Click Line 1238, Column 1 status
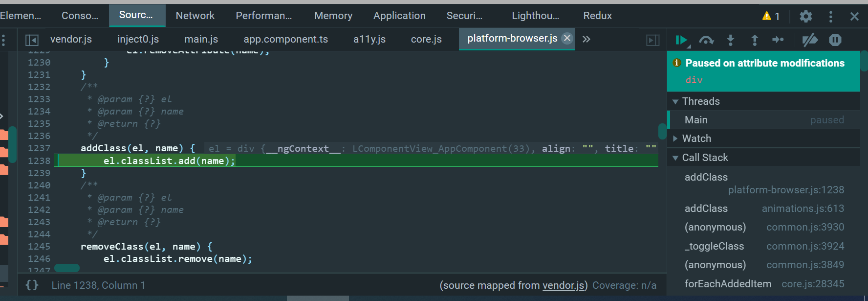The width and height of the screenshot is (868, 301). (x=98, y=285)
